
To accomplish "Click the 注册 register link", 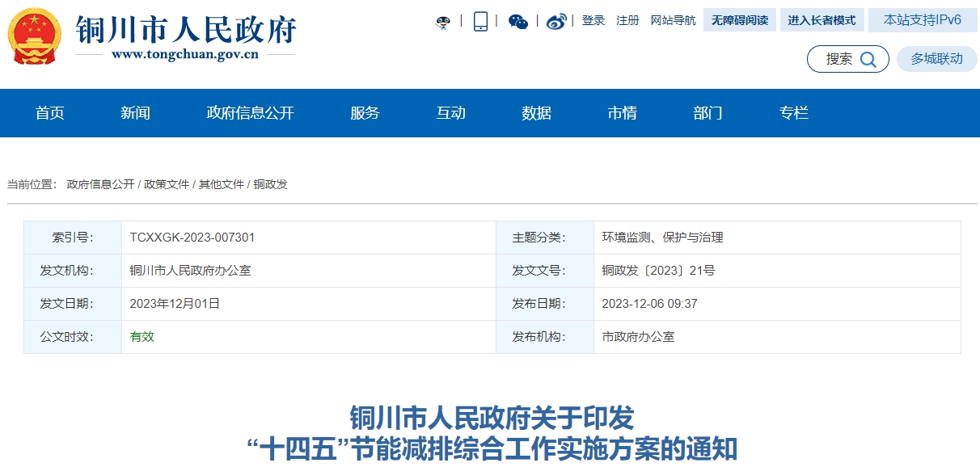I will pyautogui.click(x=627, y=20).
